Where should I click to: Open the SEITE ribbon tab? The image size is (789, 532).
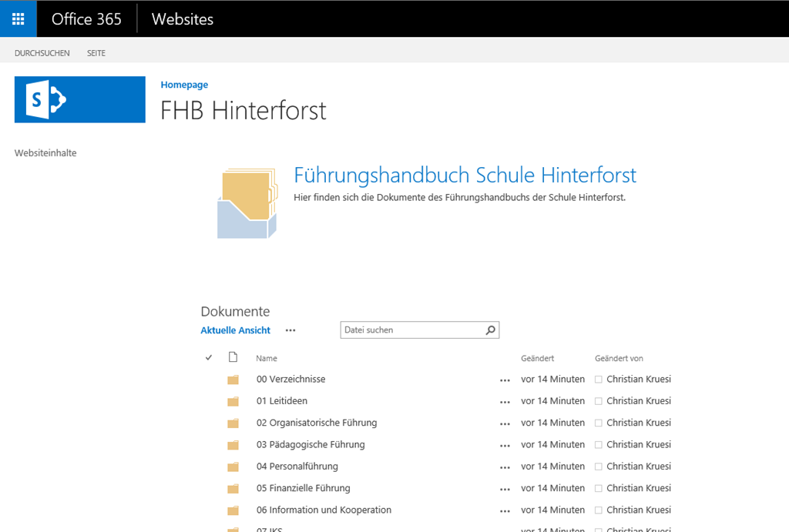coord(96,53)
